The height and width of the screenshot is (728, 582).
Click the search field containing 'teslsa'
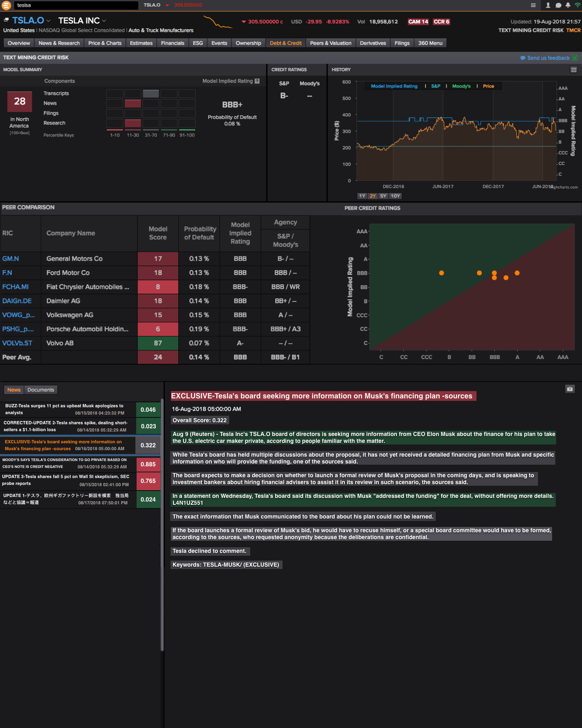coord(76,5)
